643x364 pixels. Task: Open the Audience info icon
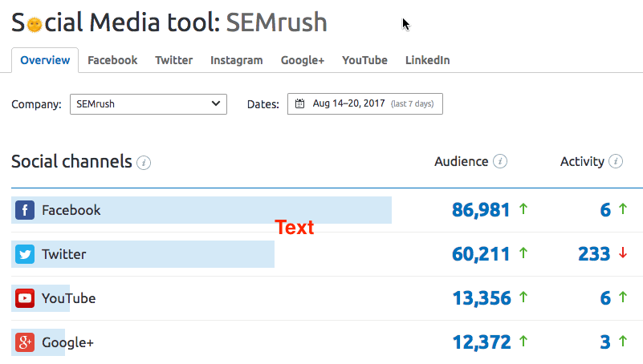pyautogui.click(x=500, y=161)
